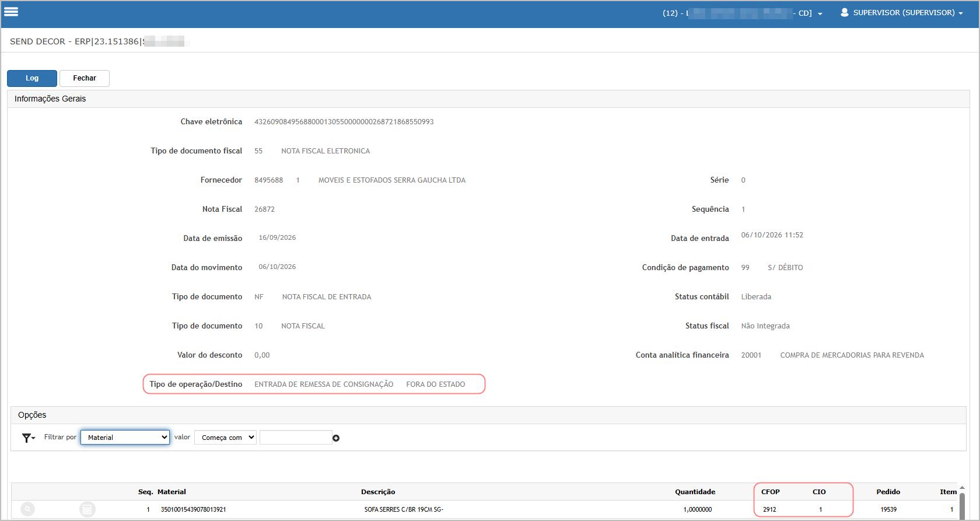
Task: Click quantity value 1,0000000
Action: [x=698, y=509]
